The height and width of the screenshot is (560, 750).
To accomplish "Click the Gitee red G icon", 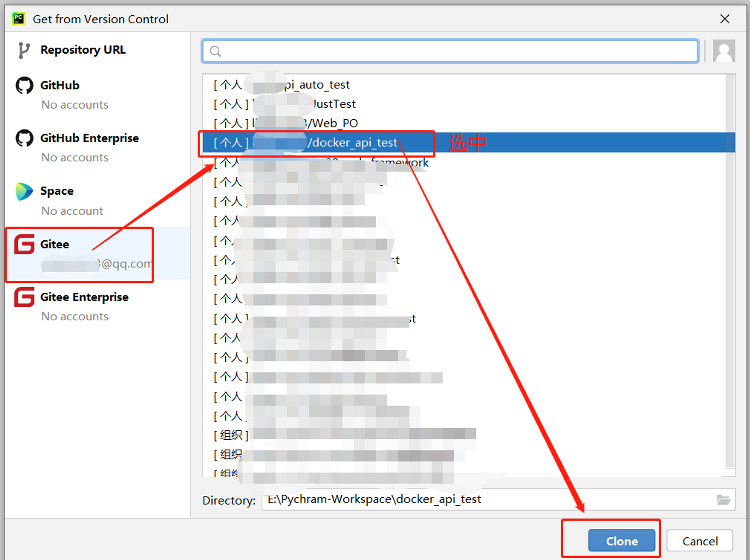I will 24,244.
